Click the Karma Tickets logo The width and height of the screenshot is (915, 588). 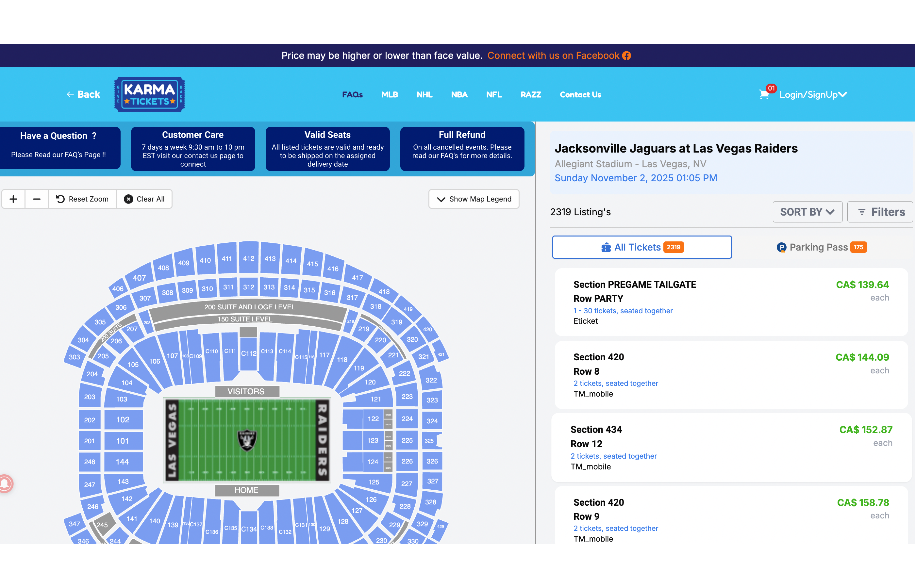(x=150, y=94)
